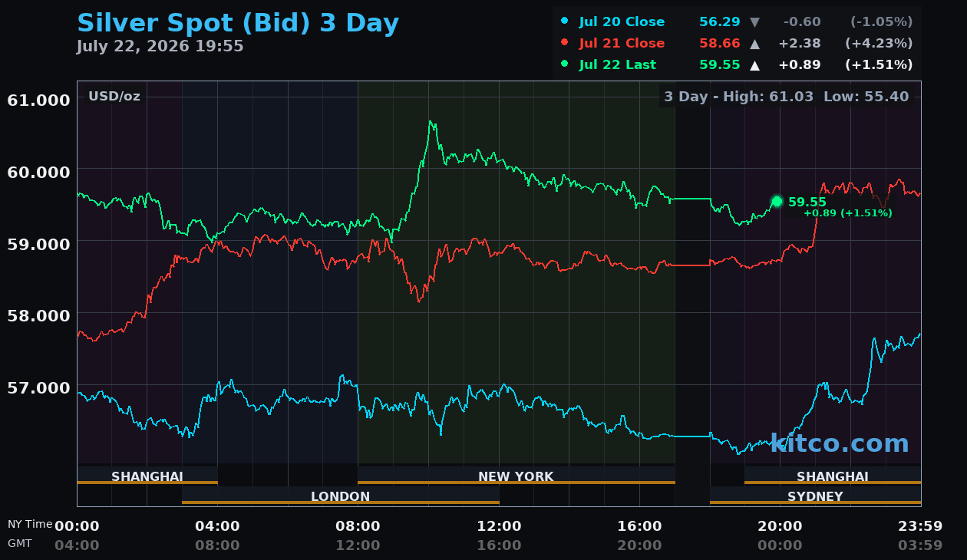Screen dimensions: 967x560
Task: Click the +0.89 change value in legend
Action: coord(800,65)
